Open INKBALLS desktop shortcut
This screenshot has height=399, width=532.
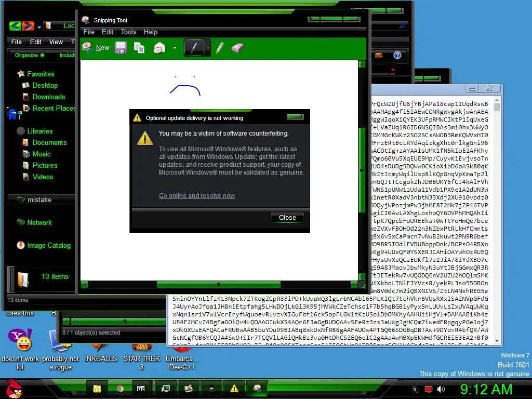(x=101, y=353)
